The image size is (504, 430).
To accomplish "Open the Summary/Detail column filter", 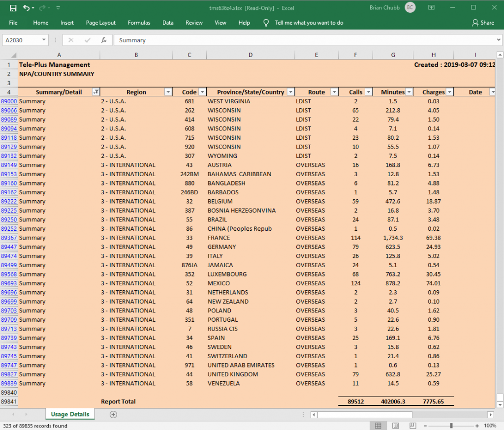I will tap(95, 92).
